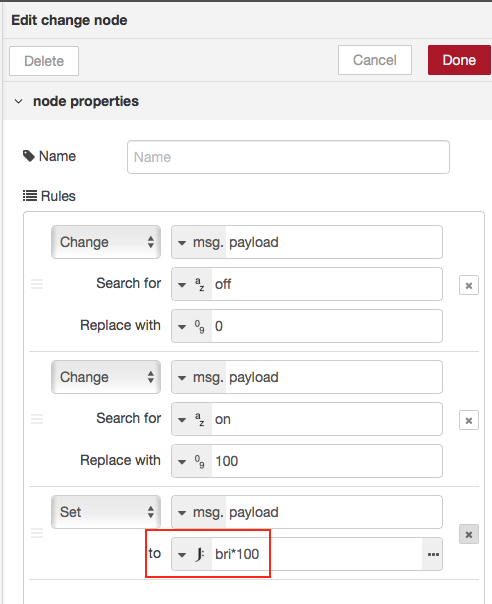Collapse the node properties section

(x=18, y=102)
